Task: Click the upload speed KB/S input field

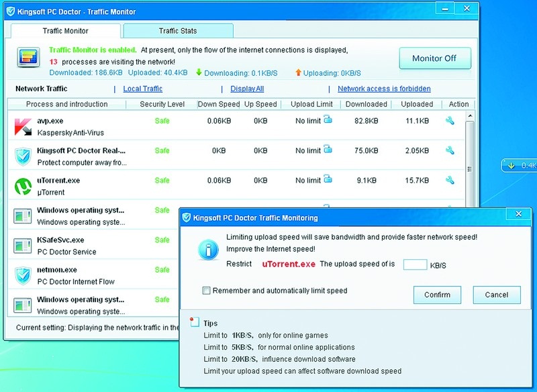Action: [x=415, y=264]
